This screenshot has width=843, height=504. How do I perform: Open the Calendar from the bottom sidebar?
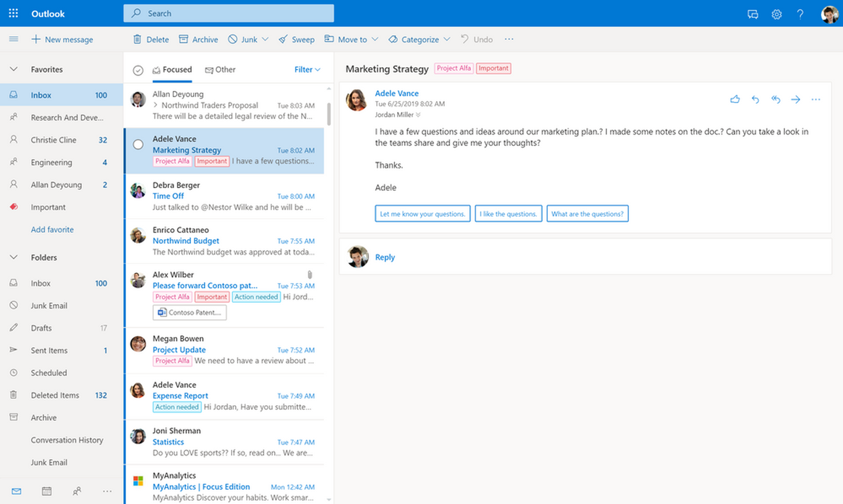47,491
